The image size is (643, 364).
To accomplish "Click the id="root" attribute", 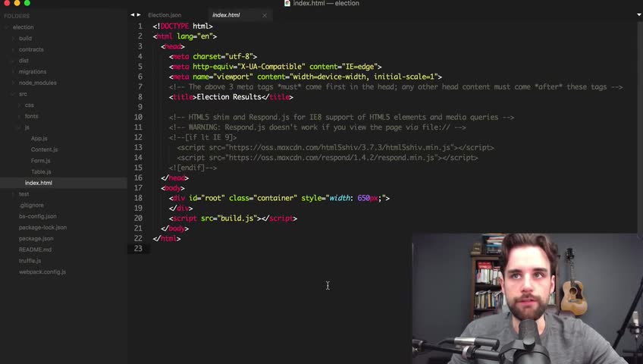I will click(207, 198).
